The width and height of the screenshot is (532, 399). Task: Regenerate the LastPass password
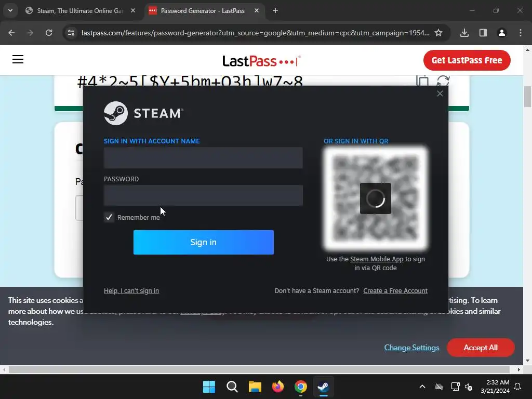point(443,81)
